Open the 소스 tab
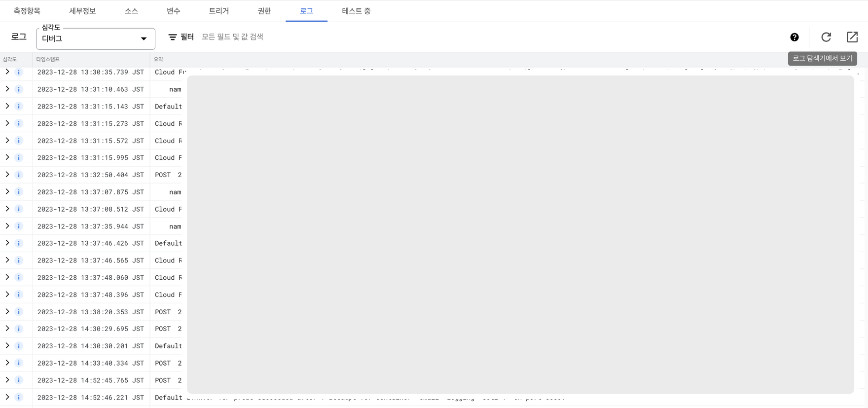 click(131, 11)
